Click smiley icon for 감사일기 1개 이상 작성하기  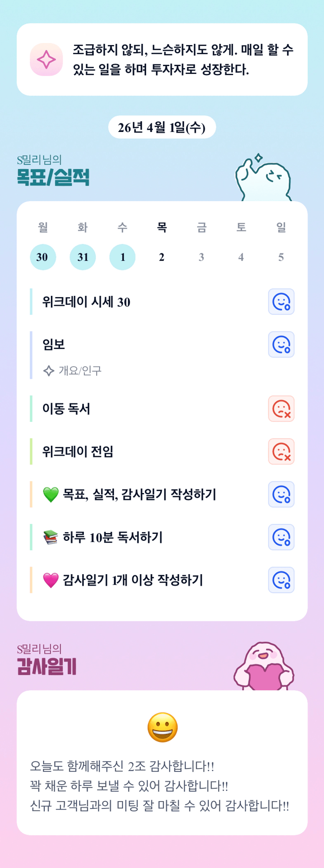click(281, 580)
